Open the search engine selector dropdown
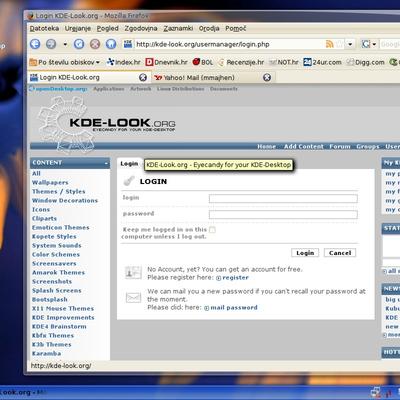The width and height of the screenshot is (400, 400). coord(374,44)
